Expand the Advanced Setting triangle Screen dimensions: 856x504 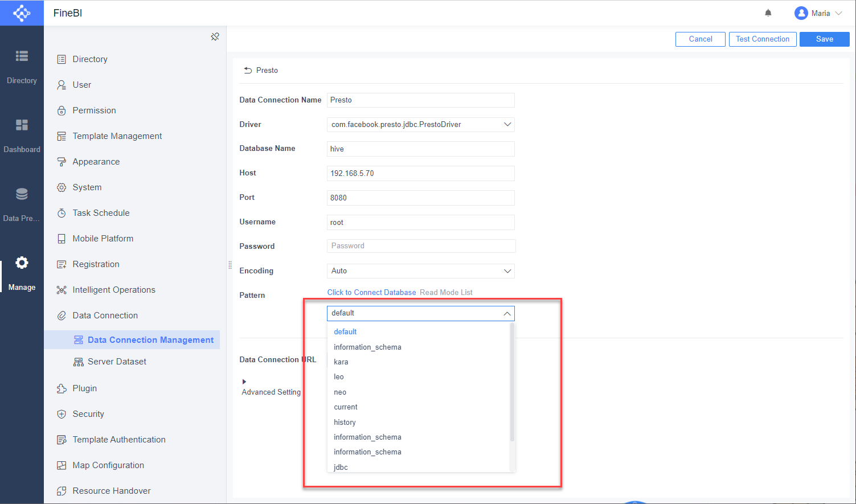pyautogui.click(x=244, y=382)
